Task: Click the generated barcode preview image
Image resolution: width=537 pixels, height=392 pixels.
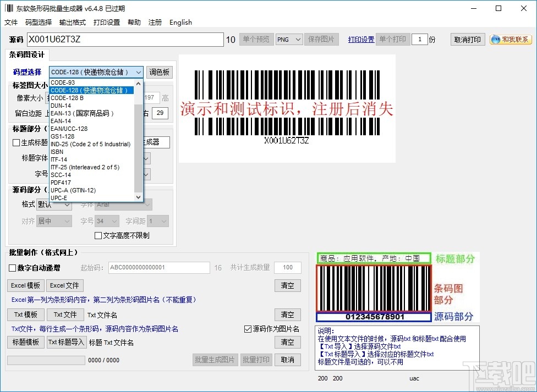Action: point(287,108)
